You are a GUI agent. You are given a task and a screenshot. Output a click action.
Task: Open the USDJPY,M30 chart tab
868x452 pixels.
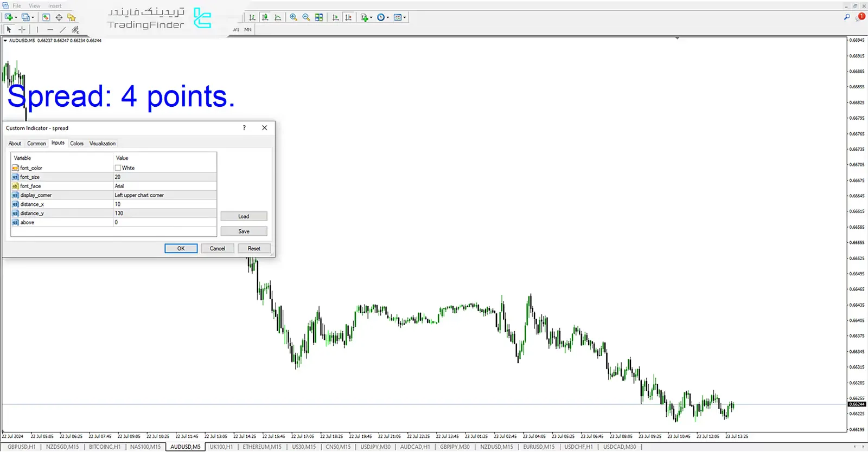point(375,447)
